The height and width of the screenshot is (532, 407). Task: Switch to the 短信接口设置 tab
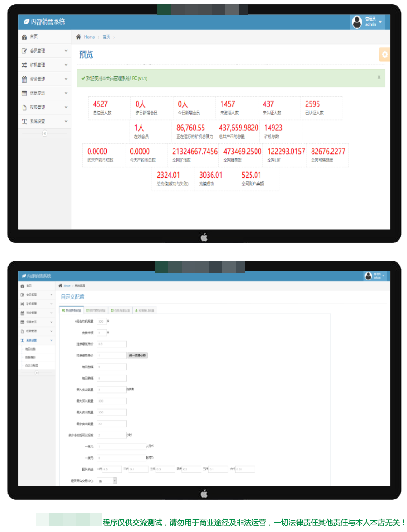[x=145, y=310]
